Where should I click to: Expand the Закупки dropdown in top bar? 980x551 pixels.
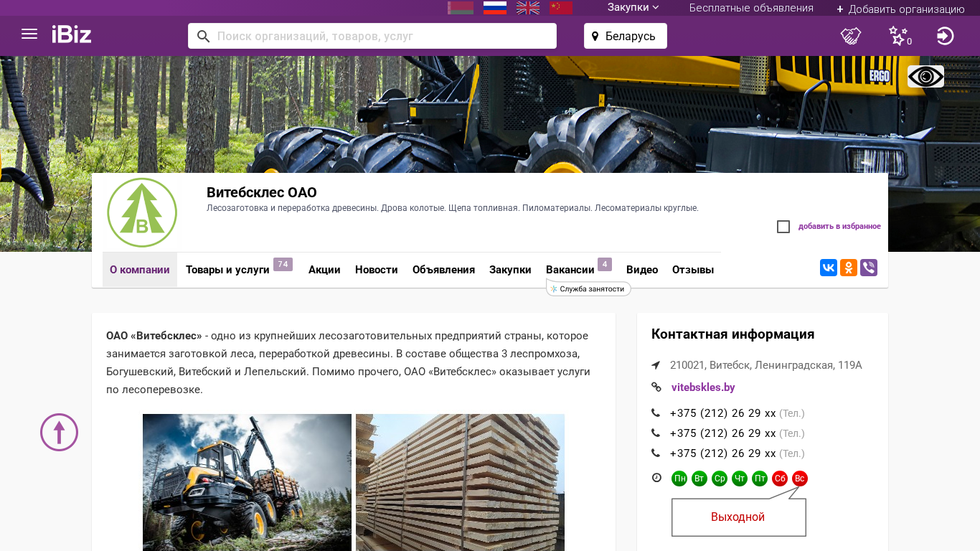[633, 8]
